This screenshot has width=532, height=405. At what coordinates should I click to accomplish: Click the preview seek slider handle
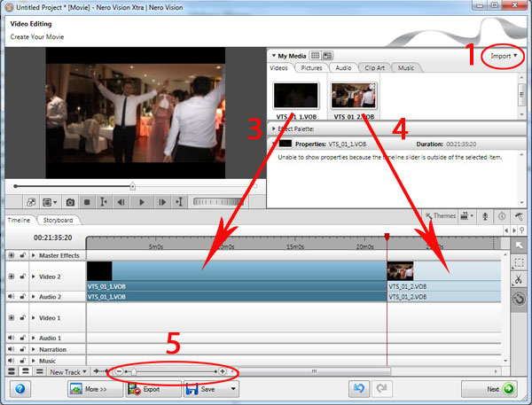[x=133, y=186]
